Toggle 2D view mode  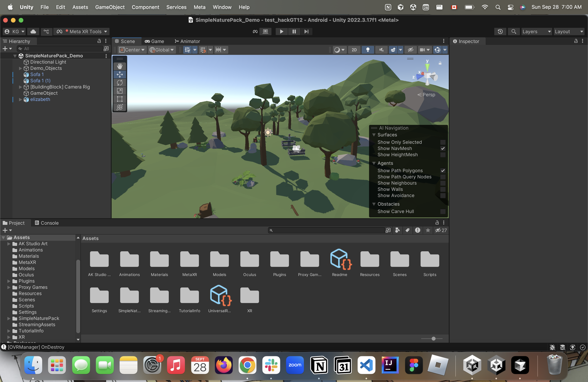(x=354, y=50)
